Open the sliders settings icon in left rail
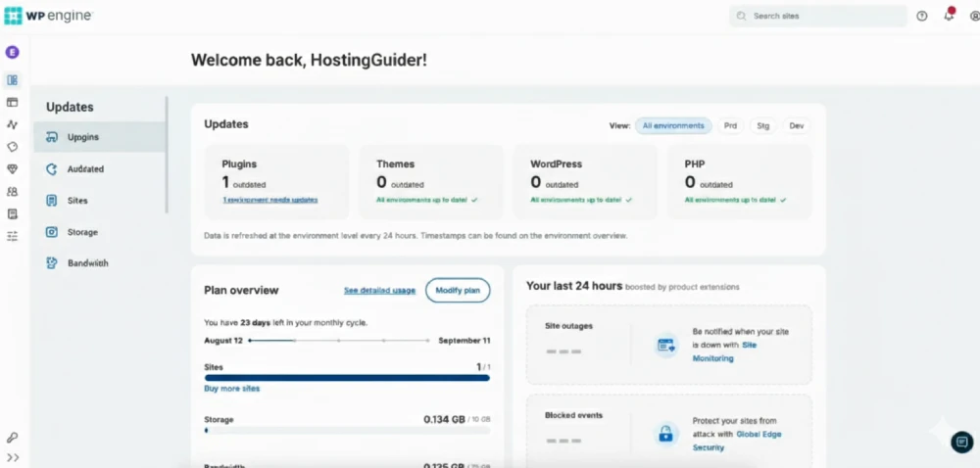This screenshot has width=980, height=468. click(x=13, y=236)
